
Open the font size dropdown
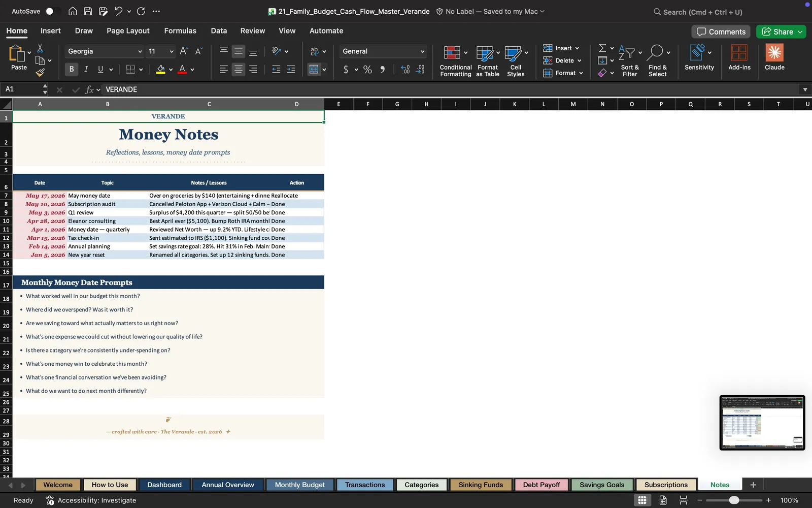click(172, 51)
